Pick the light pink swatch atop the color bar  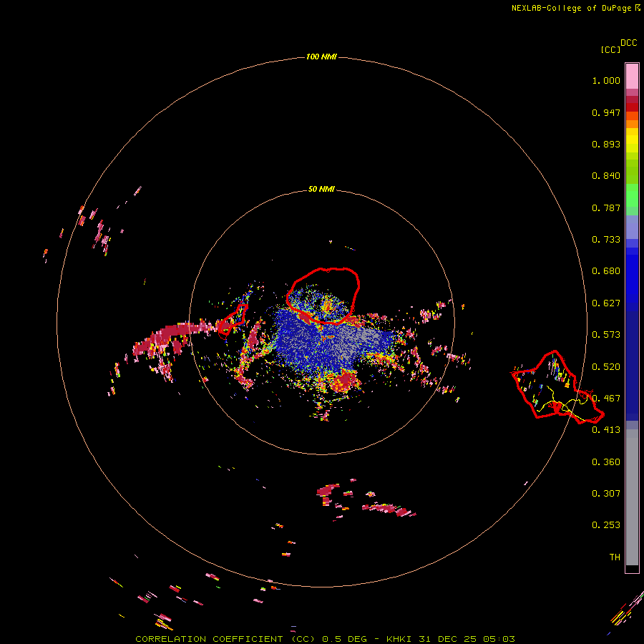click(632, 76)
